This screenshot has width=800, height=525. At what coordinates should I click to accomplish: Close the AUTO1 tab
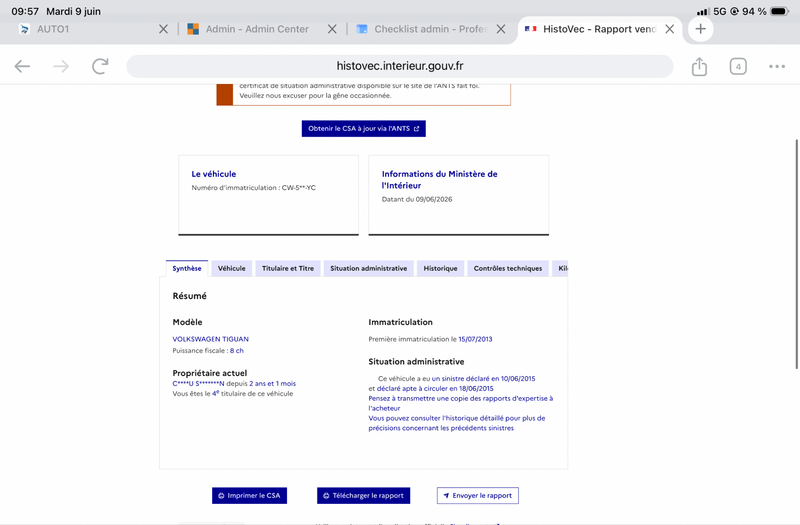click(x=163, y=29)
